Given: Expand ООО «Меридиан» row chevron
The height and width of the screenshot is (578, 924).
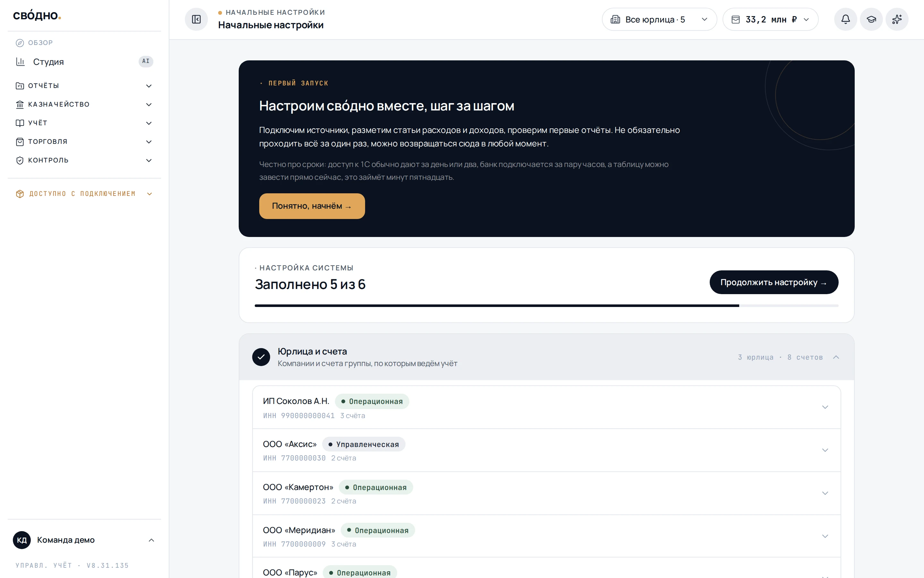Looking at the screenshot, I should 825,536.
